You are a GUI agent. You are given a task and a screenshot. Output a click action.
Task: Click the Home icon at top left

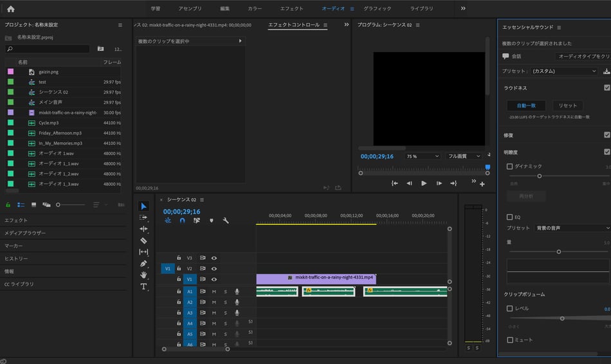pos(10,9)
